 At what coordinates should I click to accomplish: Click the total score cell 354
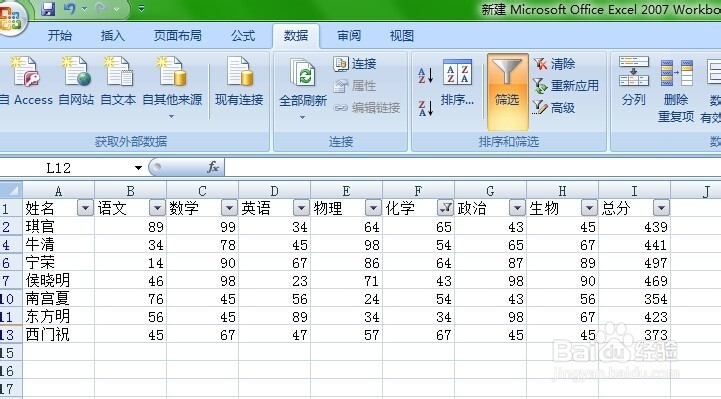tap(635, 299)
